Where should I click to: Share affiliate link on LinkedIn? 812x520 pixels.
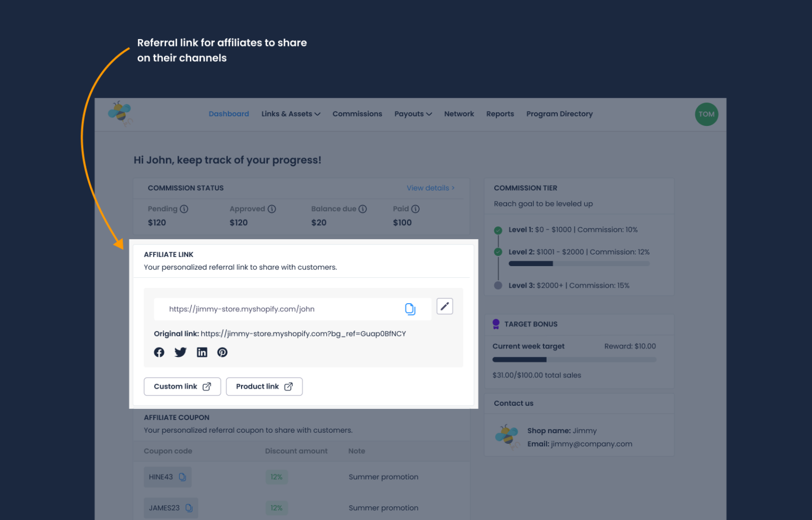[x=202, y=352]
